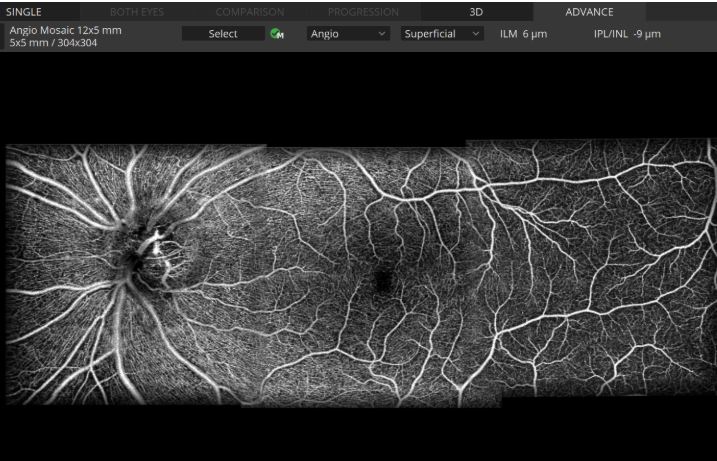The height and width of the screenshot is (461, 717).
Task: Click the word Angio inside the dropdown
Action: point(325,34)
